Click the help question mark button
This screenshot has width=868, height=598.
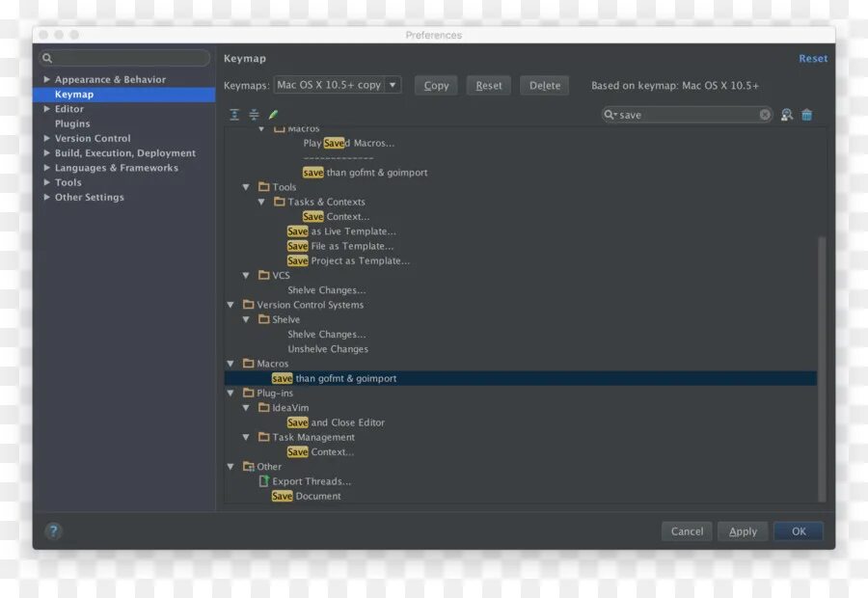pos(53,531)
